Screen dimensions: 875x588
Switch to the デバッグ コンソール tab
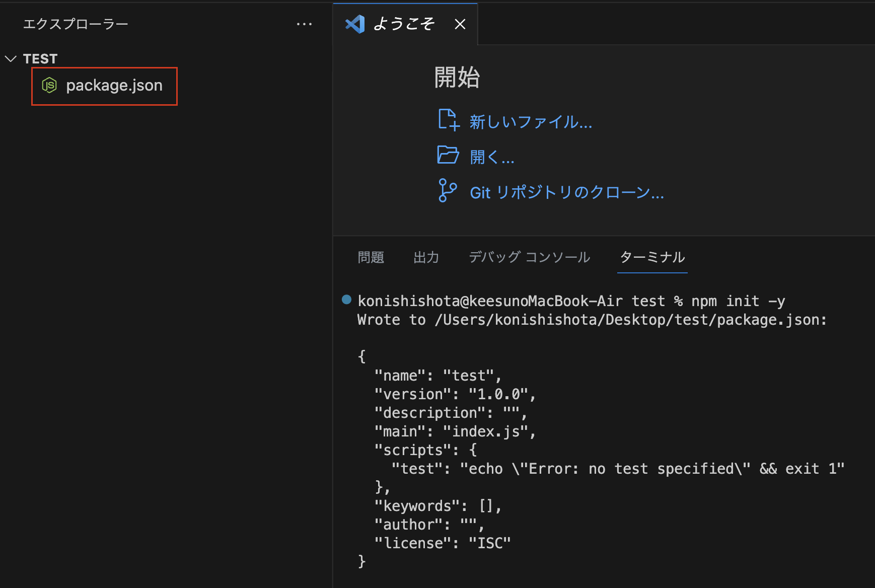click(x=529, y=257)
